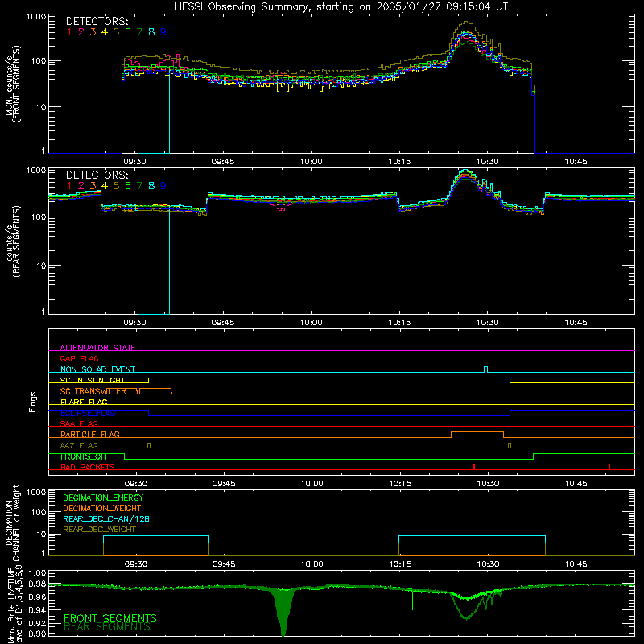Click the REAR SEGMENTS legend in the livetime plot
This screenshot has width=644, height=644.
point(107,626)
